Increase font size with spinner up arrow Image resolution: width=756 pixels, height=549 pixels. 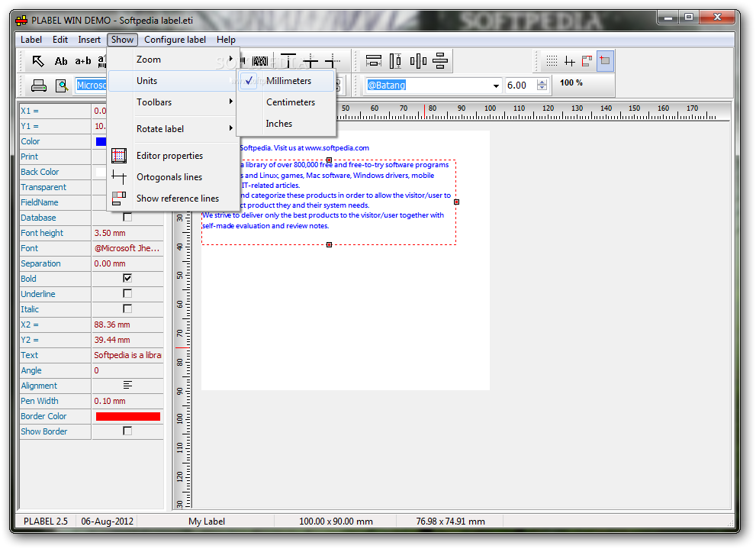point(542,82)
